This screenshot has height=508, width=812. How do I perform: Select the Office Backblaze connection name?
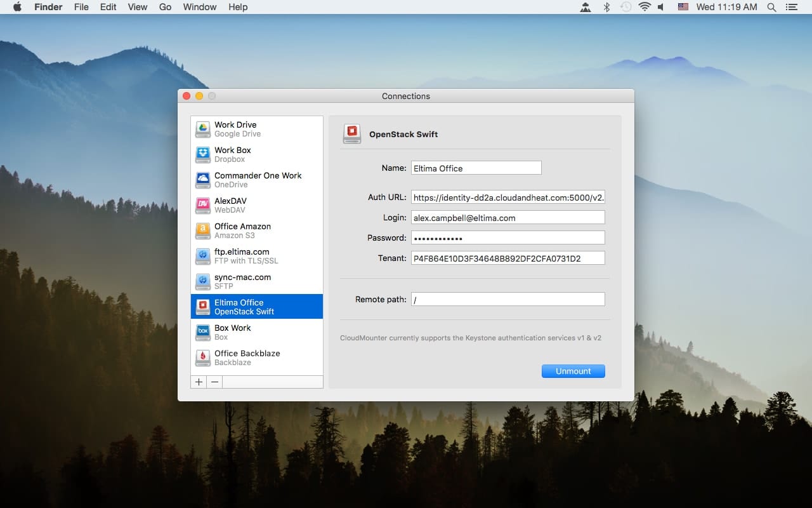click(247, 354)
